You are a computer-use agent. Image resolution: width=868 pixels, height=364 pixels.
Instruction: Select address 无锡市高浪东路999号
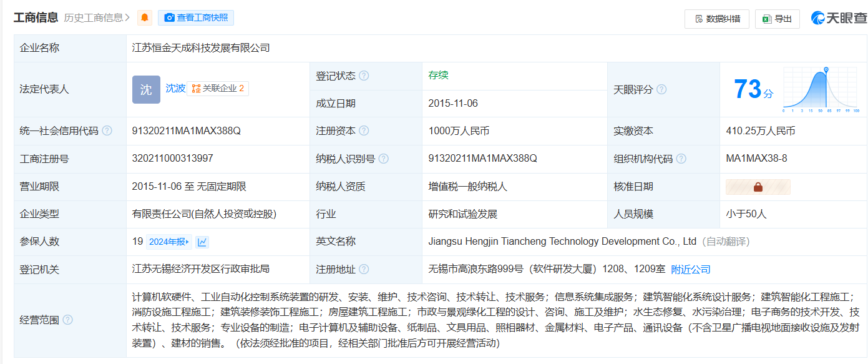pos(477,269)
